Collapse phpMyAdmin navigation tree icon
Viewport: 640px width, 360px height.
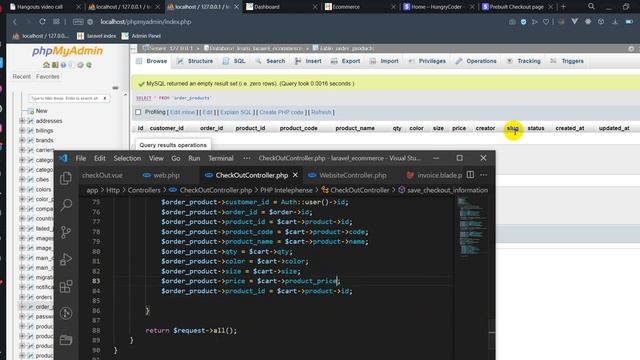coord(115,88)
